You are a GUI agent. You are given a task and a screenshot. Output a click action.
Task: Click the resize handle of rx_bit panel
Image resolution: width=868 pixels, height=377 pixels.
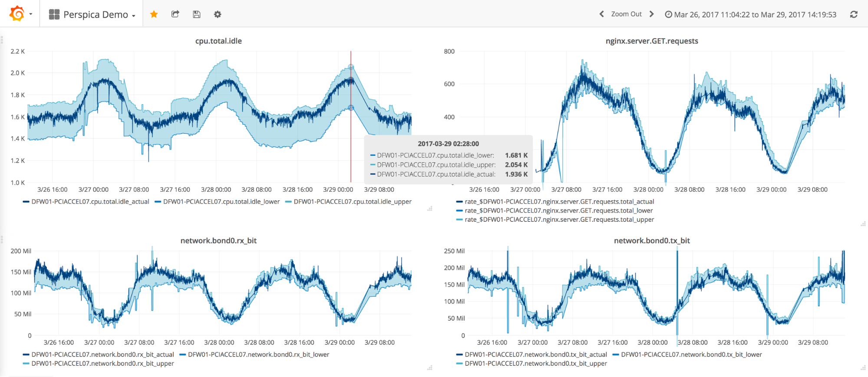pyautogui.click(x=430, y=368)
